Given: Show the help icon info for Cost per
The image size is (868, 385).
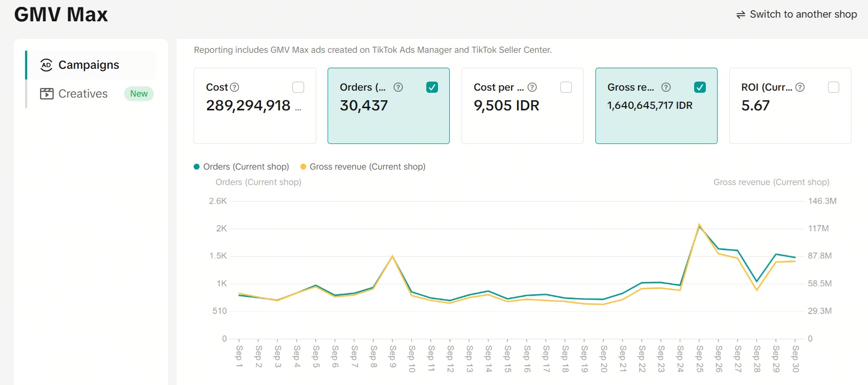Looking at the screenshot, I should tap(532, 87).
